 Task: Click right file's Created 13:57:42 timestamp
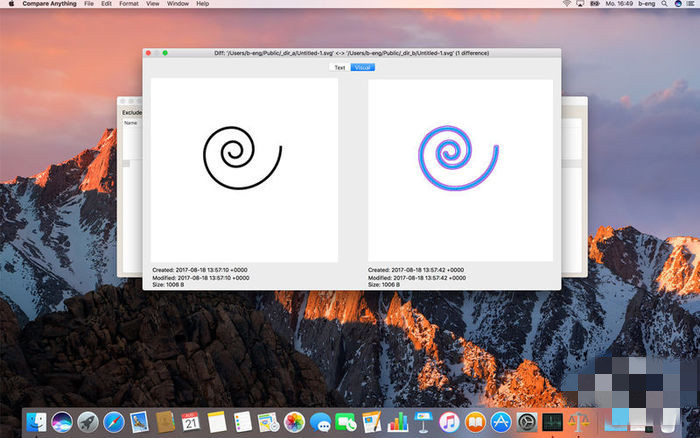[x=416, y=270]
